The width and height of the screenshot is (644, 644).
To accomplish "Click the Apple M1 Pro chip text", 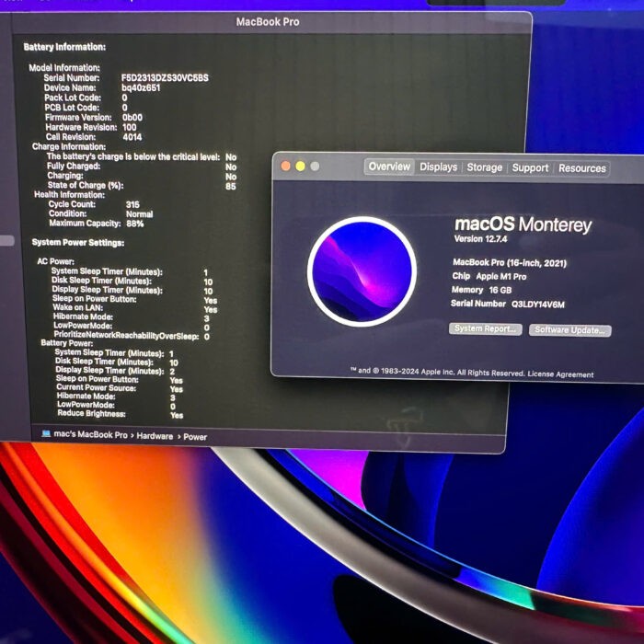I will (501, 276).
